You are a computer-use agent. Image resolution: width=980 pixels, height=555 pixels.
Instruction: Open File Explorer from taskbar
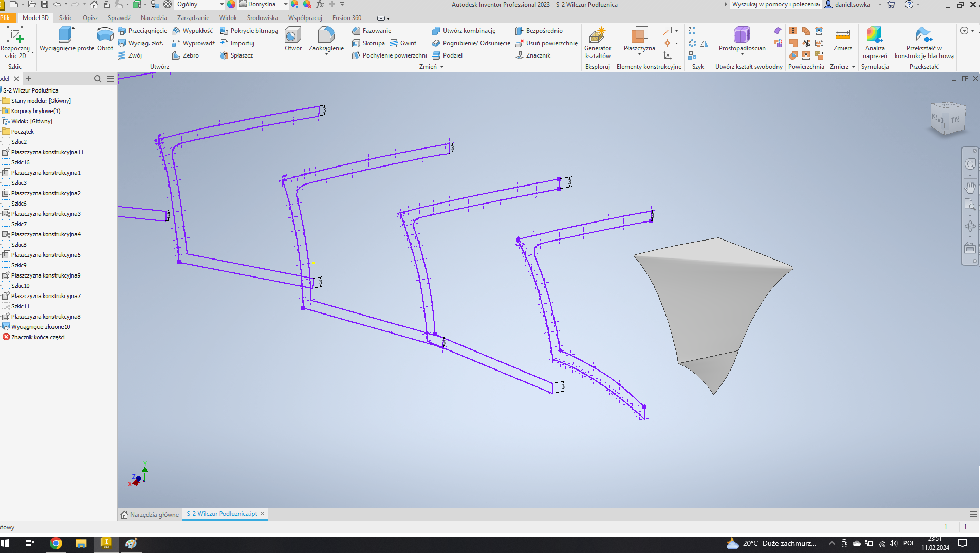[81, 543]
